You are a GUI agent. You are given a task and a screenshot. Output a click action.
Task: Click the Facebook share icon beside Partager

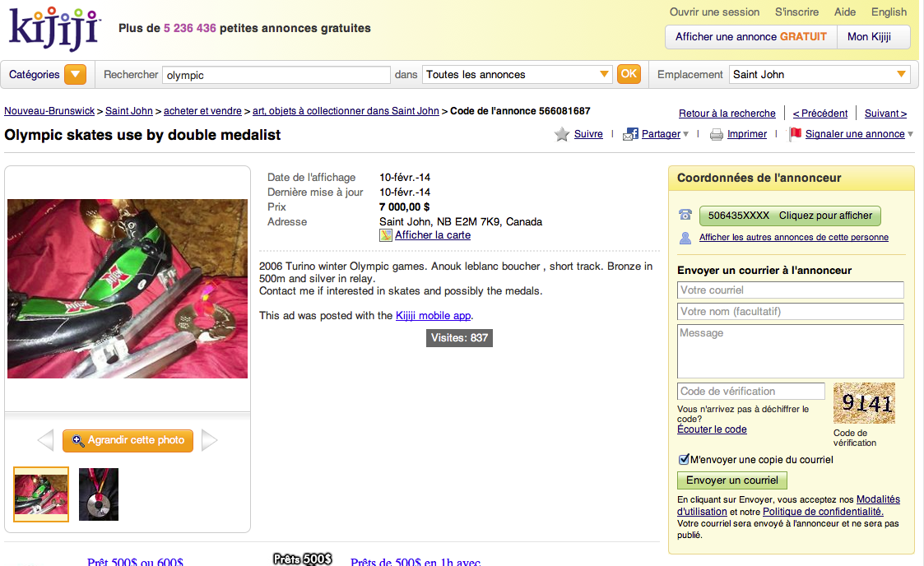coord(630,134)
